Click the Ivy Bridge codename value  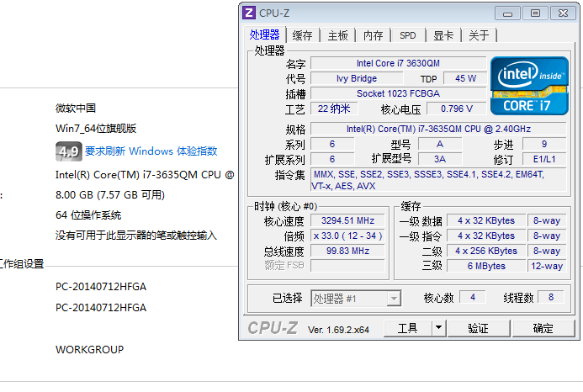click(357, 78)
